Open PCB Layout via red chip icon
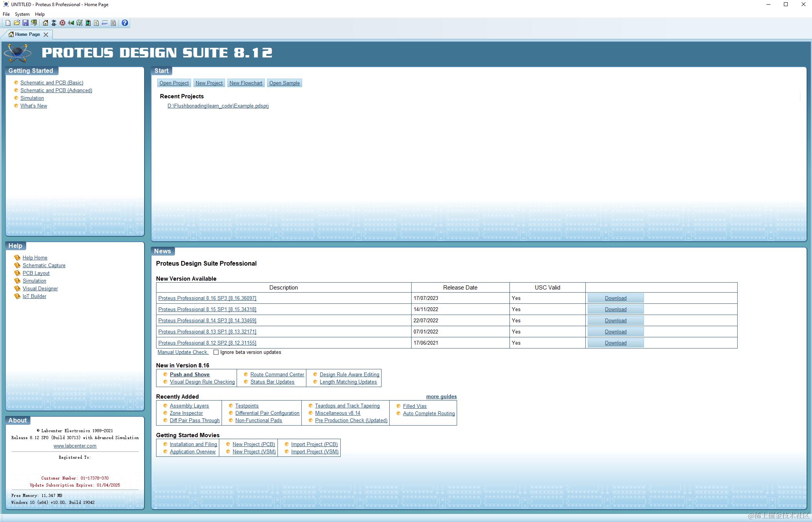This screenshot has width=812, height=522. coord(62,23)
